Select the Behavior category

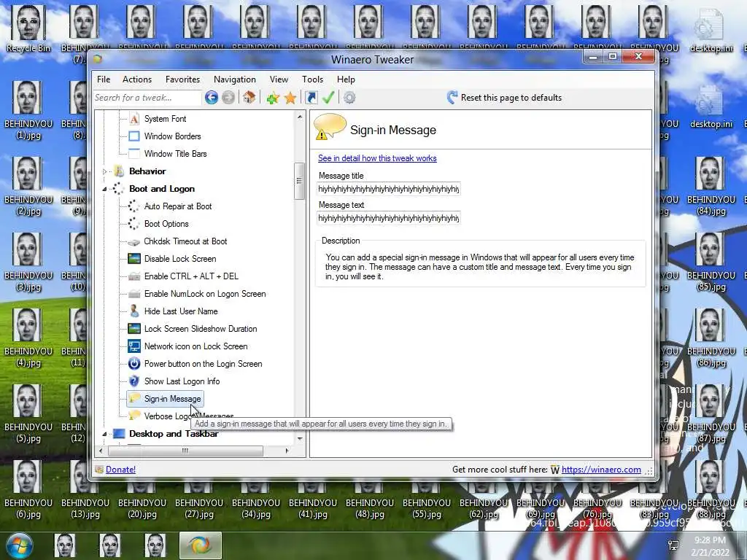coord(147,171)
